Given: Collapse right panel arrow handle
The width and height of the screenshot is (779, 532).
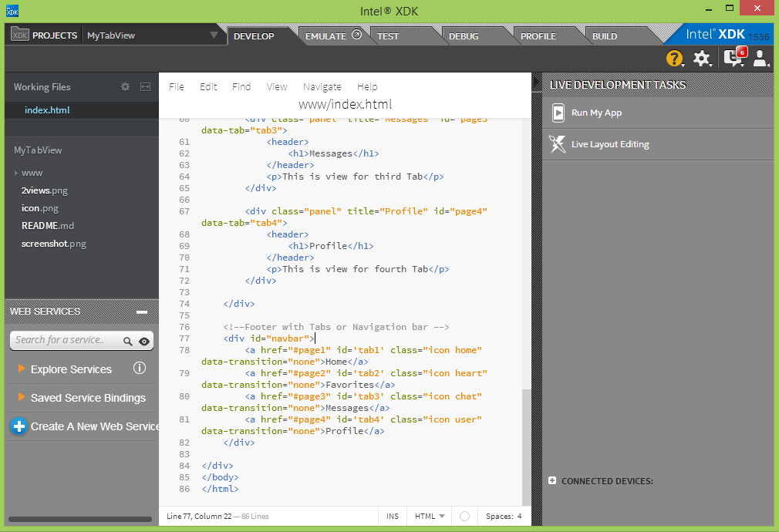Looking at the screenshot, I should 537,82.
